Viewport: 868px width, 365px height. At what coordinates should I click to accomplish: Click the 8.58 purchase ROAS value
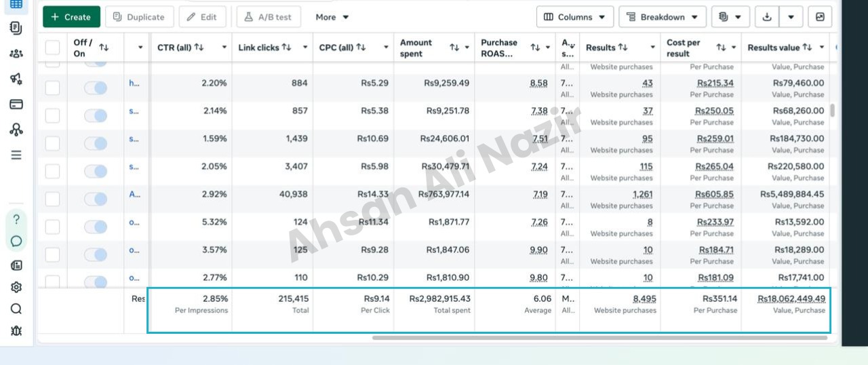[x=539, y=83]
